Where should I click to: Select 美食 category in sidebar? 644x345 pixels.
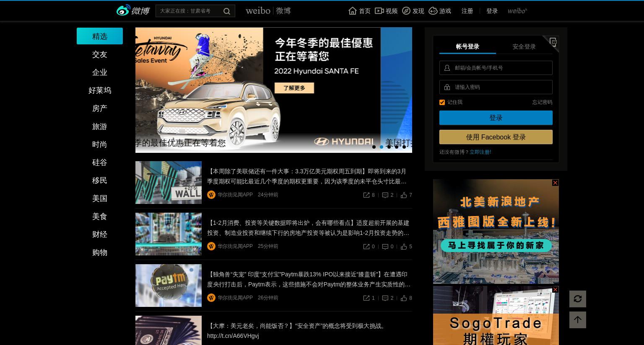point(100,216)
